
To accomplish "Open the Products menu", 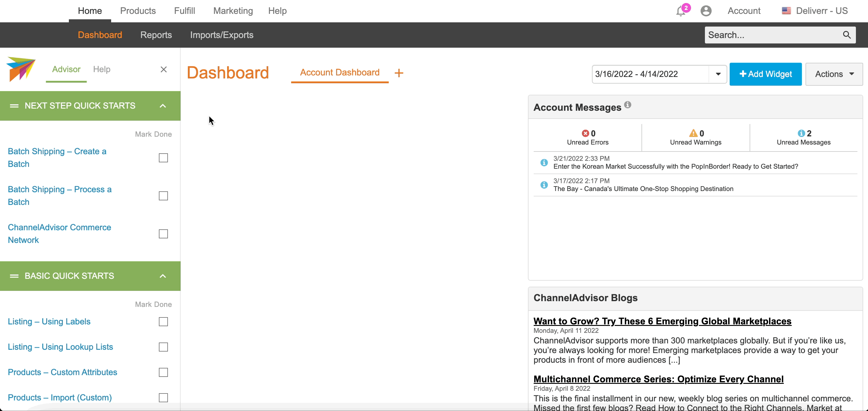I will pos(138,11).
